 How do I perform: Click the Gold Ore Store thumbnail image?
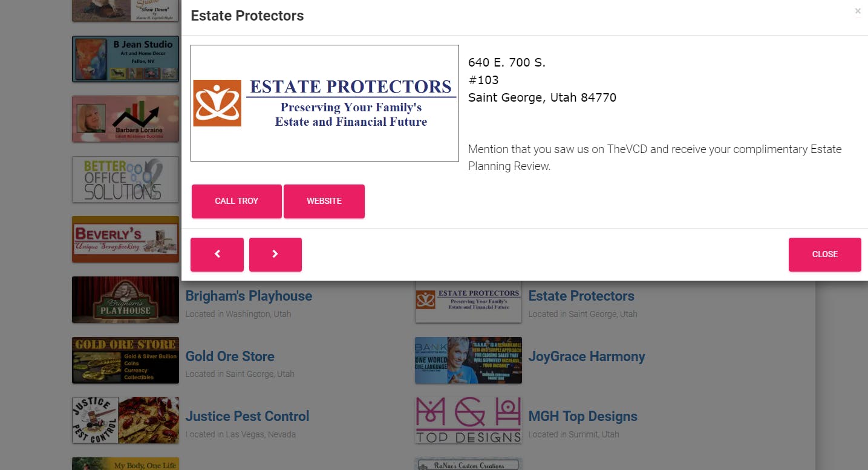(125, 360)
